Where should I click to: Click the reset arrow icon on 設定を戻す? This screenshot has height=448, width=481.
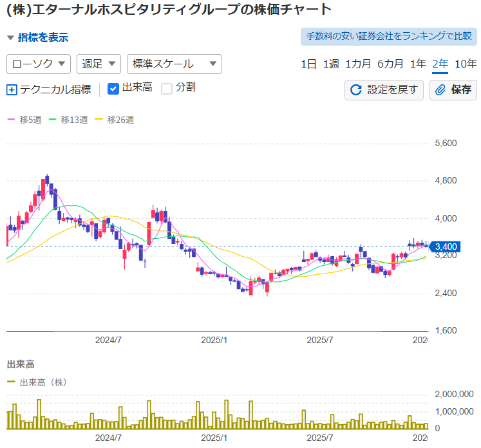tap(356, 89)
